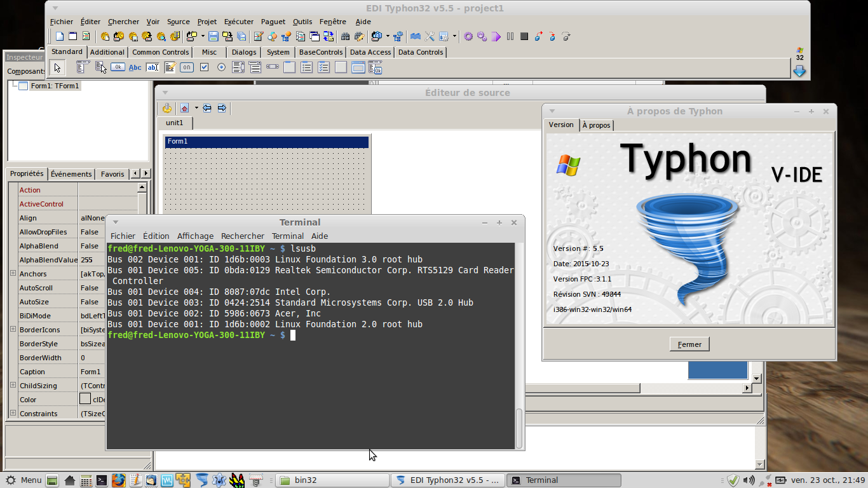Choose the TEdit 'ab|' component icon
This screenshot has height=488, width=868.
(x=153, y=67)
